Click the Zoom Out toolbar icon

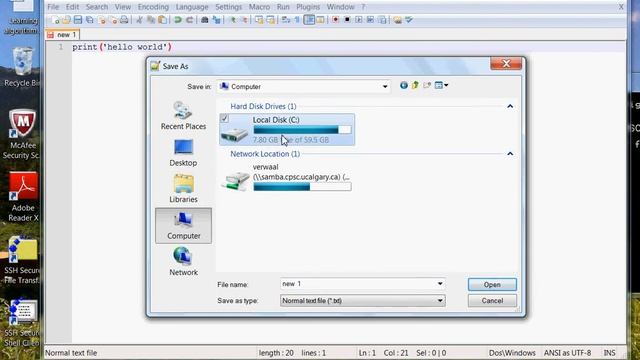click(x=245, y=20)
